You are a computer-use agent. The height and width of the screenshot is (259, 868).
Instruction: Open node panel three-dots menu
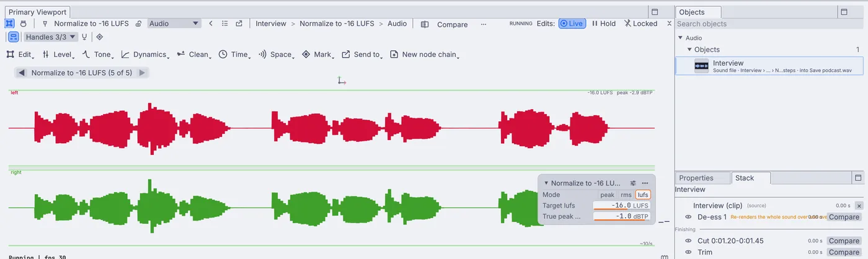point(645,183)
